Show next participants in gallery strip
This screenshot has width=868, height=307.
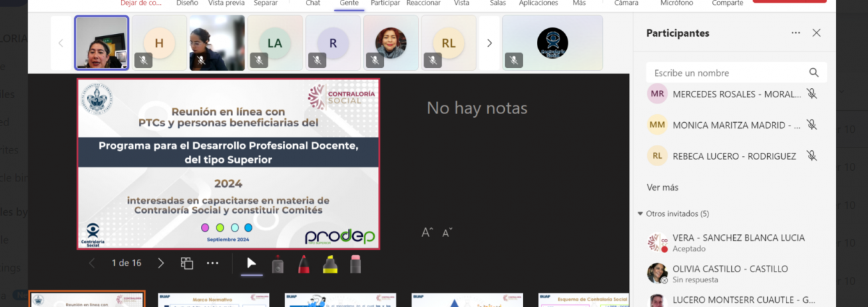(489, 43)
